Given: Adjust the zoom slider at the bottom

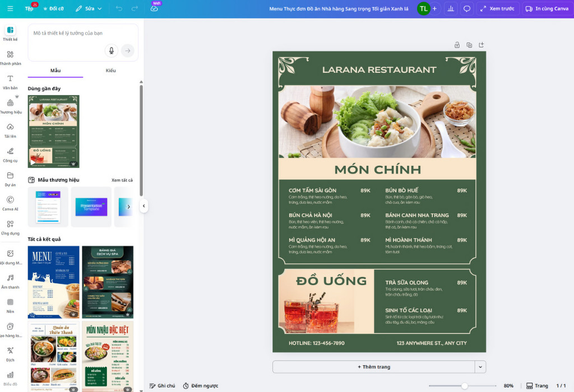Looking at the screenshot, I should [x=465, y=385].
